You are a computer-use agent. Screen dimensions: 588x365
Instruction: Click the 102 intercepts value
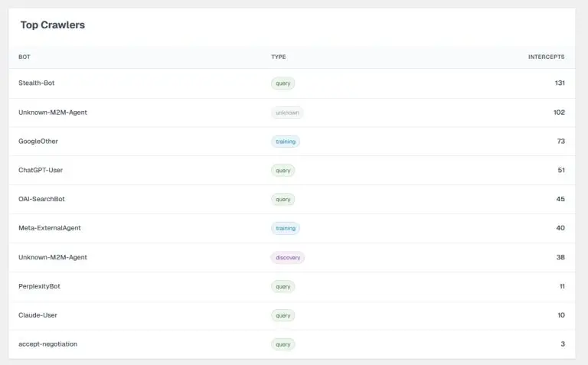pyautogui.click(x=559, y=112)
